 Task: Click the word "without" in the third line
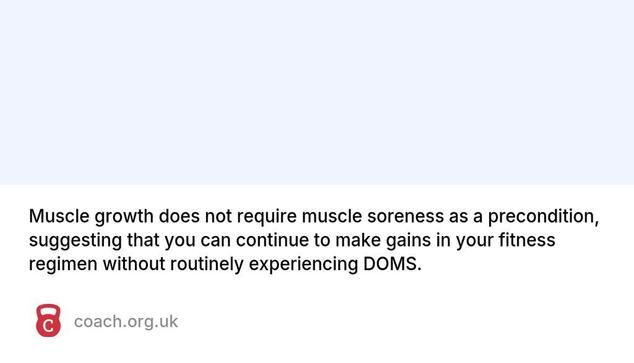pos(133,264)
